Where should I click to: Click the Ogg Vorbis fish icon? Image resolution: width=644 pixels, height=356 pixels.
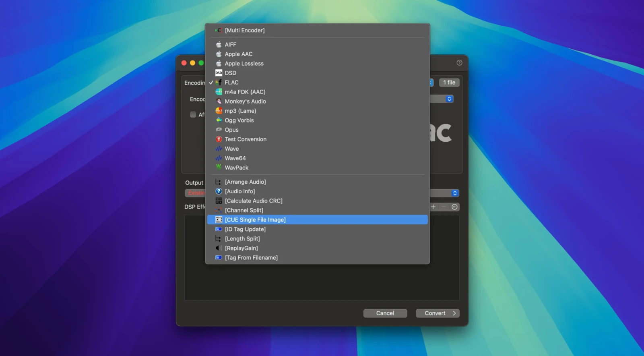pyautogui.click(x=219, y=120)
